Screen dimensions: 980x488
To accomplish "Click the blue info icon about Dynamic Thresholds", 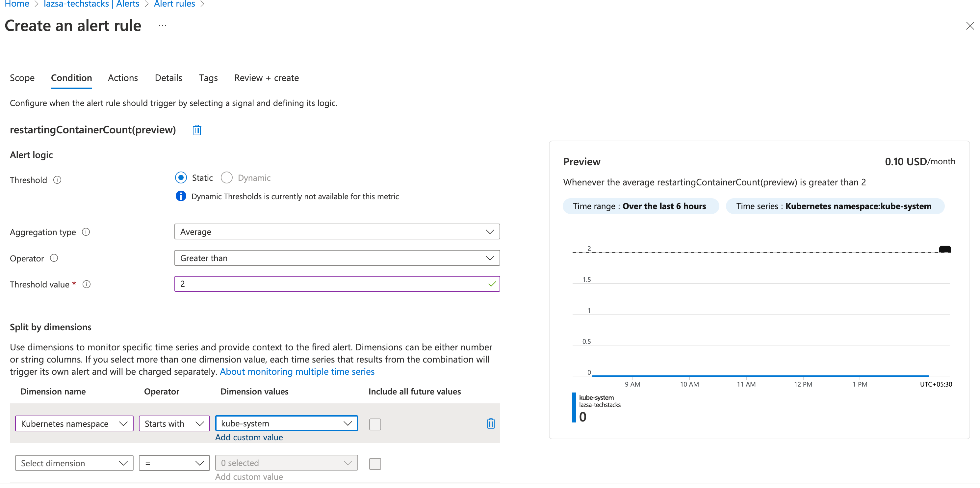I will (x=181, y=196).
